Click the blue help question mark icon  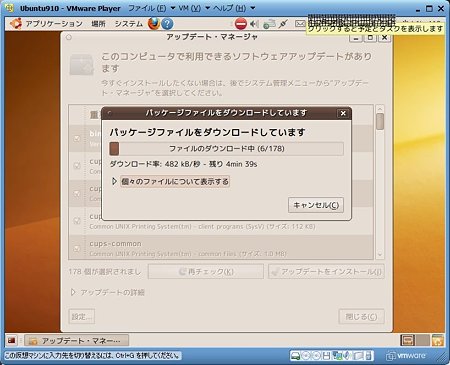point(167,24)
